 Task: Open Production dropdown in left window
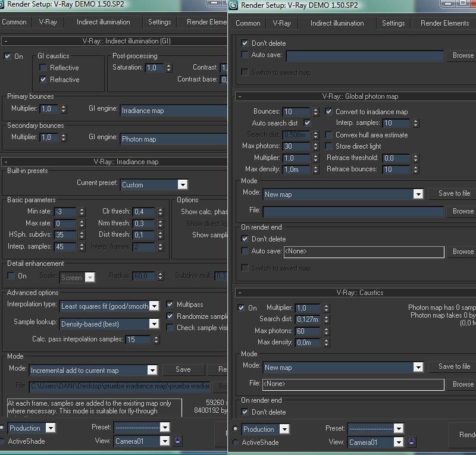coord(32,428)
